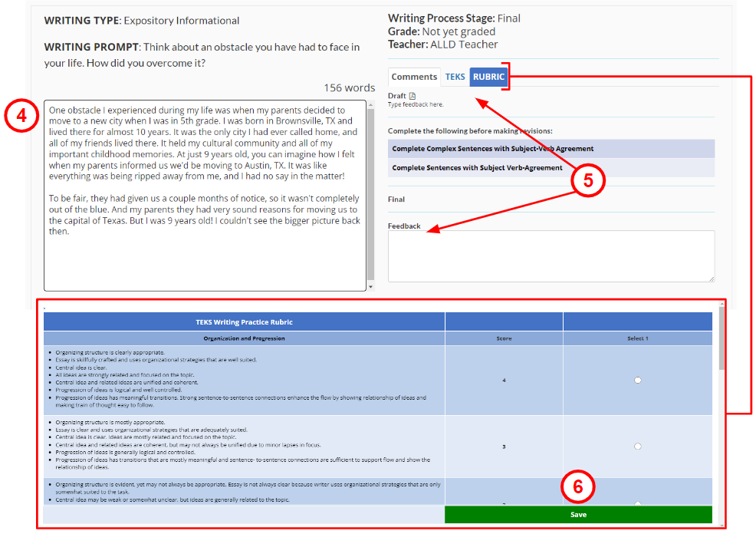Click the 'Organization and Progression' heading

pyautogui.click(x=244, y=338)
